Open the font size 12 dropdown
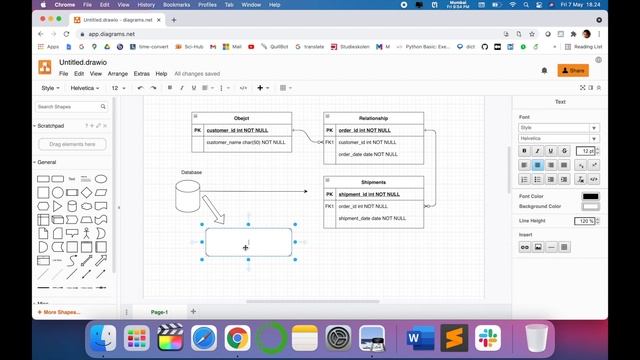Screen dimensions: 640x360 [118, 88]
